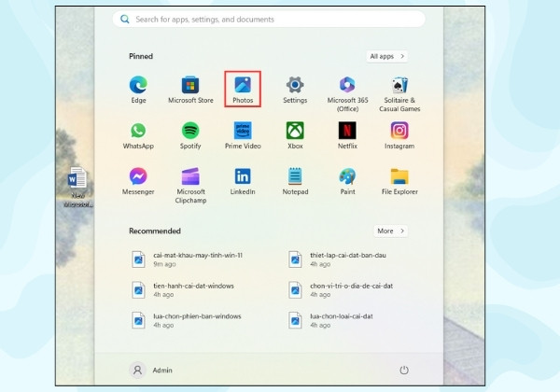Launch Paint app
This screenshot has height=392, width=560.
click(x=347, y=181)
